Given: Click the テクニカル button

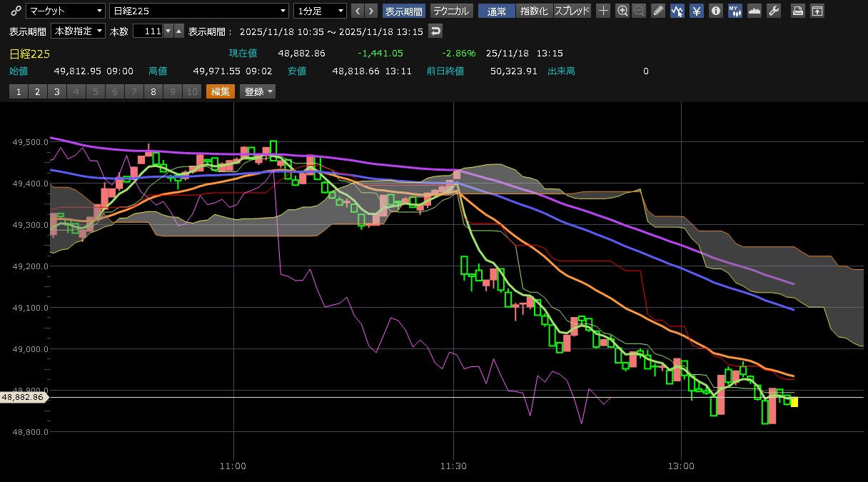Looking at the screenshot, I should 451,11.
